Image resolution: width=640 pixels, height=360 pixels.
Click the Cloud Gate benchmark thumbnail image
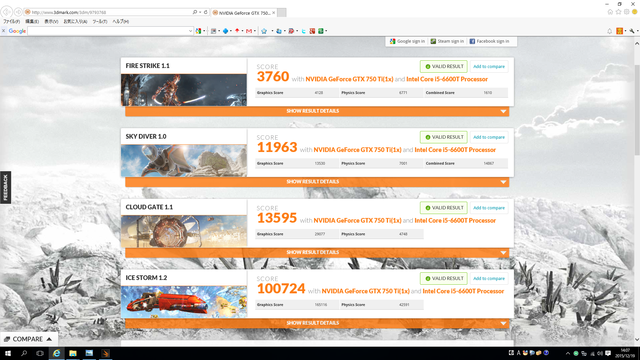[x=184, y=231]
